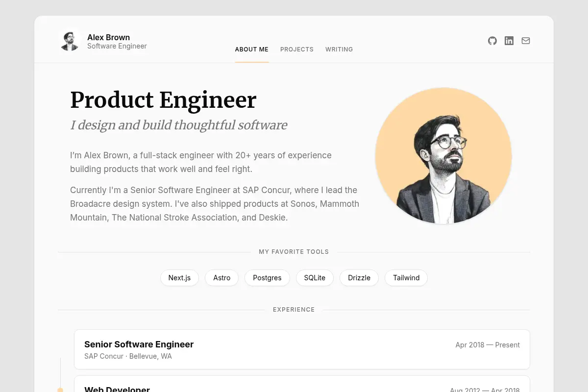
Task: Select the About Me tab
Action: 252,49
